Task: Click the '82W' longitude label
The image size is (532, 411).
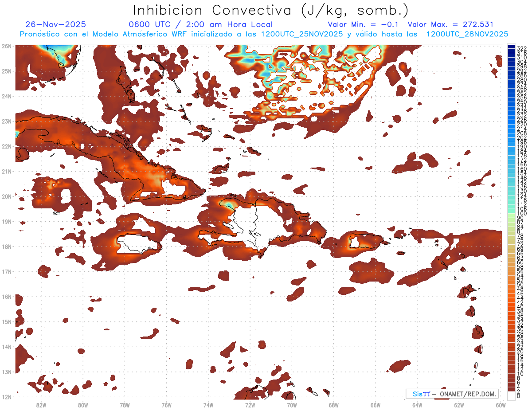Action: coord(41,405)
